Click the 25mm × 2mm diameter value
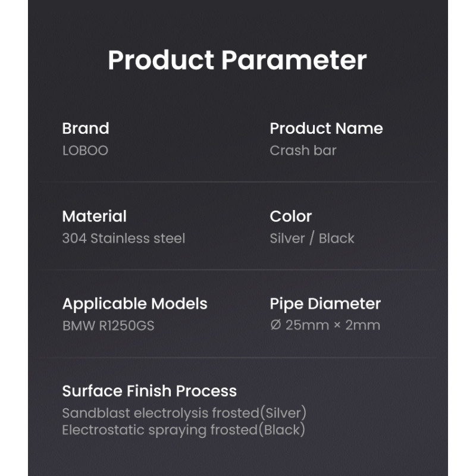Viewport: 476px width, 476px height. [x=333, y=325]
